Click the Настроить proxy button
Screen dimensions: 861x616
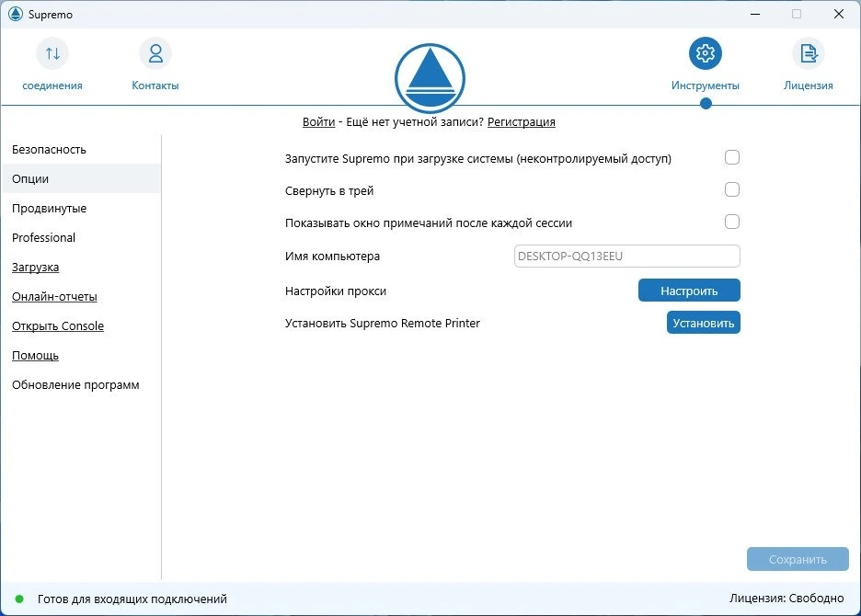689,291
